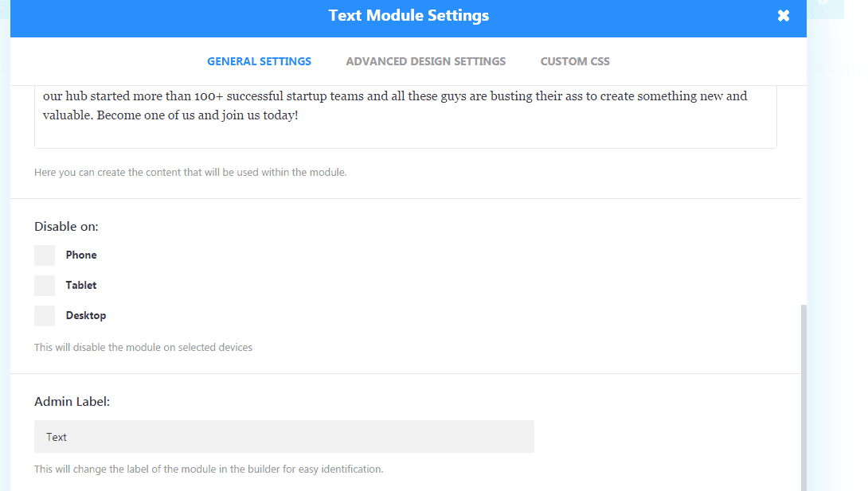This screenshot has width=868, height=491.
Task: Switch to the General Settings tab
Action: click(259, 61)
